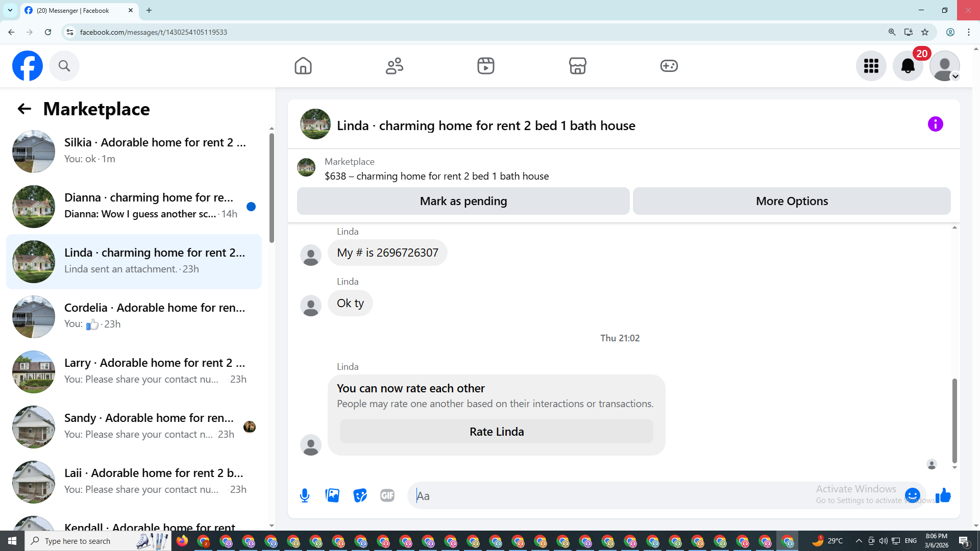The image size is (980, 551).
Task: Open the sticker picker icon
Action: 360,495
